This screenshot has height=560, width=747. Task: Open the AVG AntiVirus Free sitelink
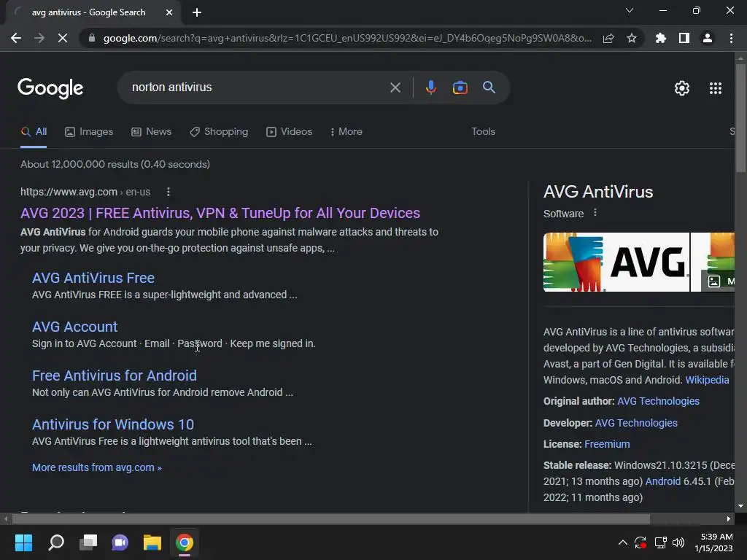[93, 278]
